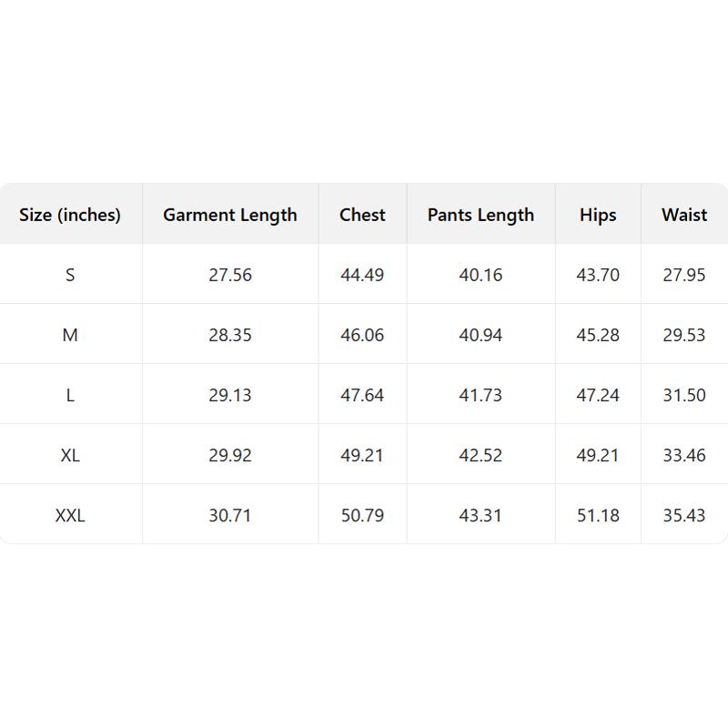Click the XXL size row label
The width and height of the screenshot is (728, 728).
(x=70, y=515)
